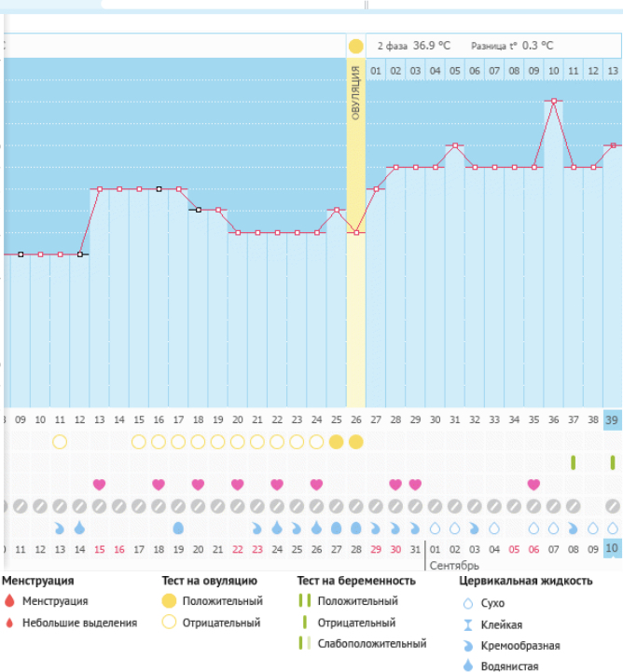The image size is (623, 672).
Task: Click the pregnancy test mark on cycle day 39
Action: [613, 462]
